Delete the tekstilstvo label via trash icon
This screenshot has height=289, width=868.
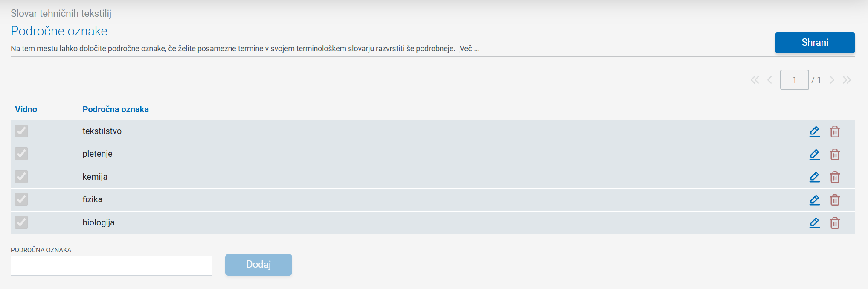point(835,131)
